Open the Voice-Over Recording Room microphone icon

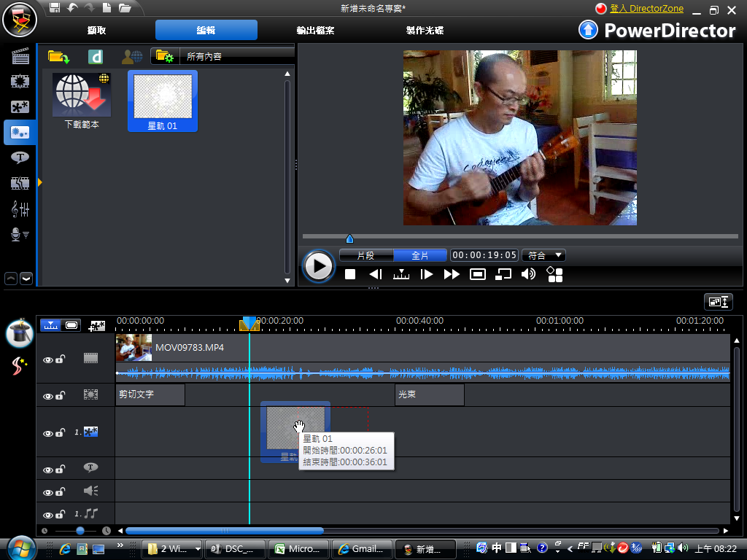tap(20, 234)
